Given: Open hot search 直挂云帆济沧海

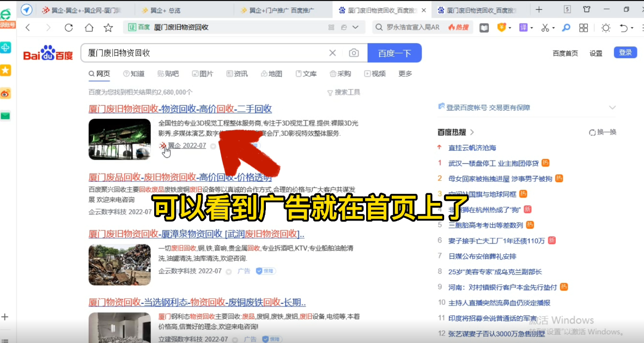Looking at the screenshot, I should [472, 148].
